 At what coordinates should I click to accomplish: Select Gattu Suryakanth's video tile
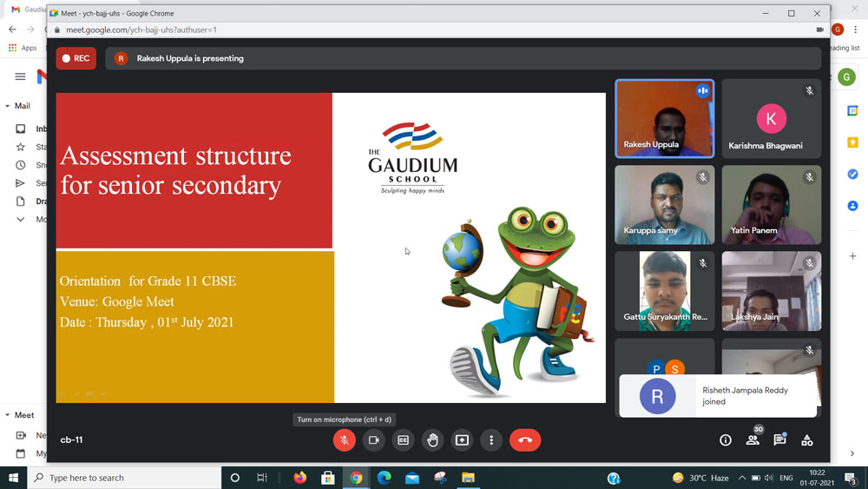pyautogui.click(x=664, y=291)
